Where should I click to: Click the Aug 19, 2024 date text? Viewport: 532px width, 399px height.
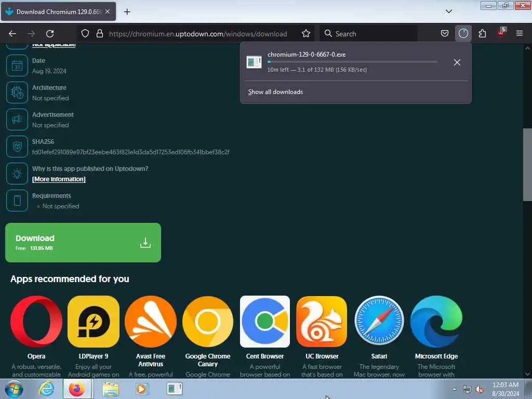click(49, 71)
